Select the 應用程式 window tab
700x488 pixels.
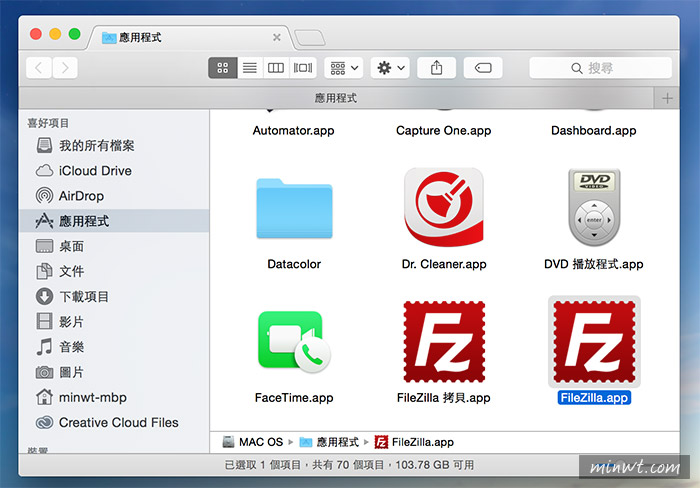coord(190,38)
